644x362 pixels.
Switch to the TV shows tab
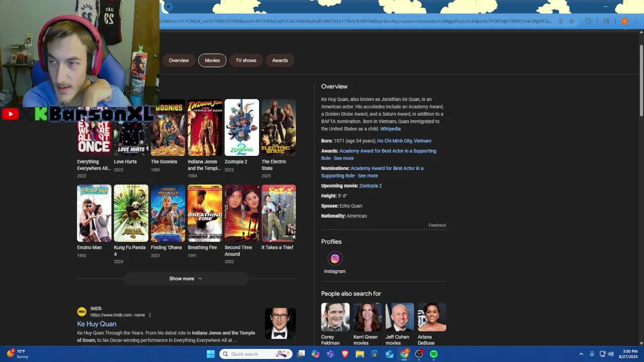click(246, 60)
